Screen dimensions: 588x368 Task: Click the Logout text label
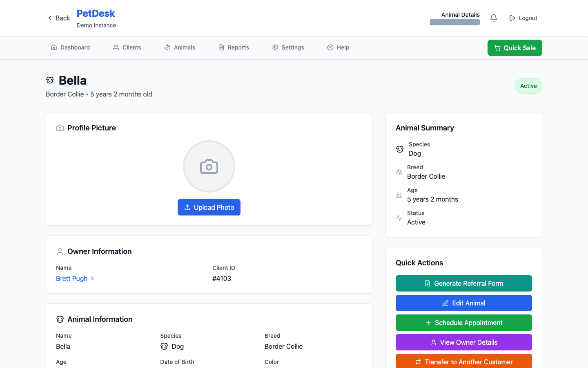528,18
